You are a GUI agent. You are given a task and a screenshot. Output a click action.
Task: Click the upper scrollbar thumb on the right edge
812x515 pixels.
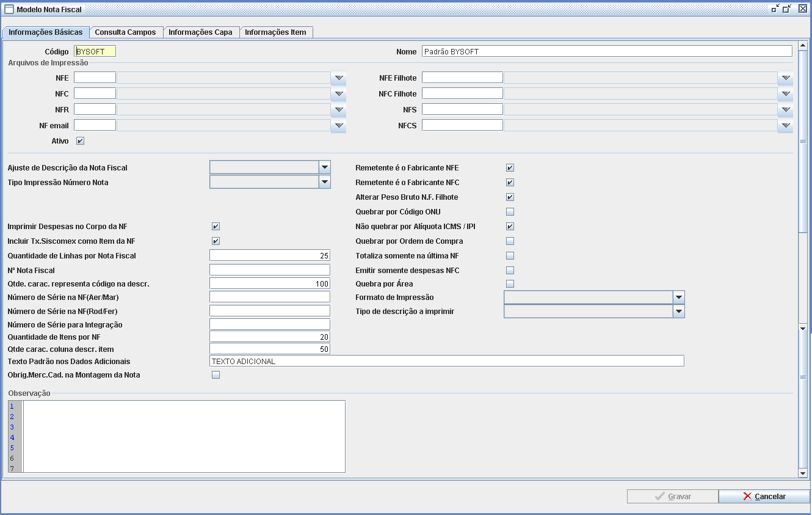pyautogui.click(x=803, y=141)
